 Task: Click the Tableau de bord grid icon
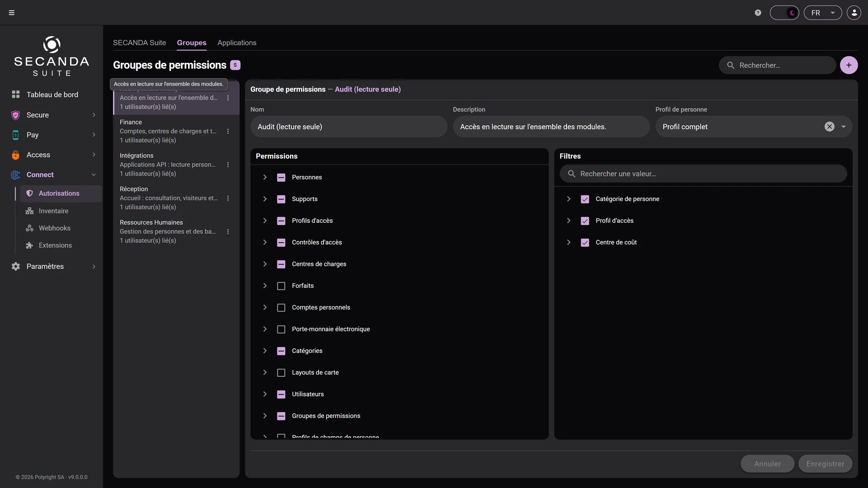click(x=16, y=94)
